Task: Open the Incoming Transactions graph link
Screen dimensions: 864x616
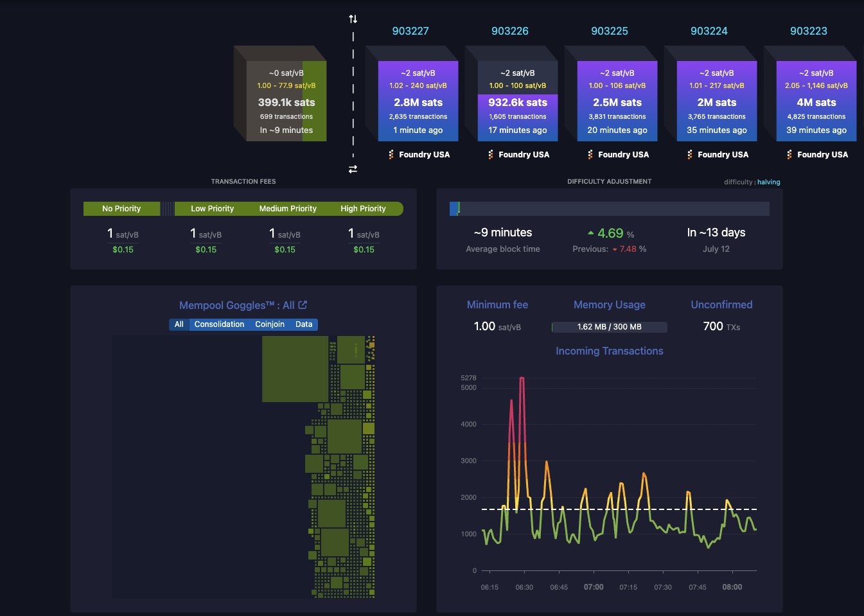Action: [609, 351]
